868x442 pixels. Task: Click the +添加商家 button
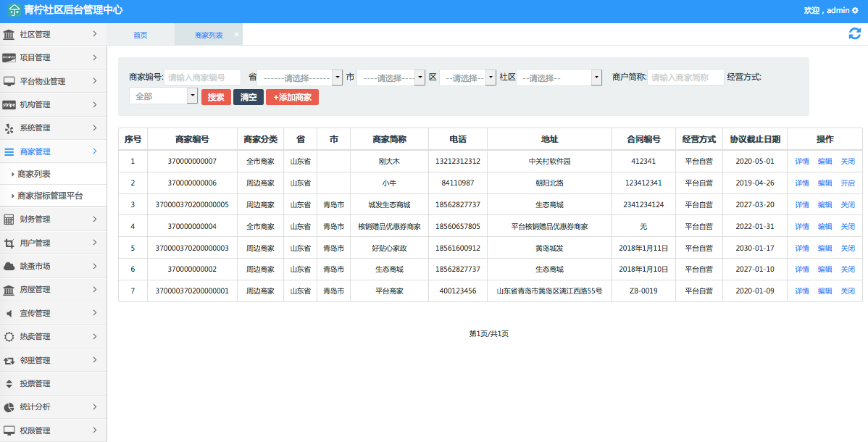pyautogui.click(x=292, y=97)
